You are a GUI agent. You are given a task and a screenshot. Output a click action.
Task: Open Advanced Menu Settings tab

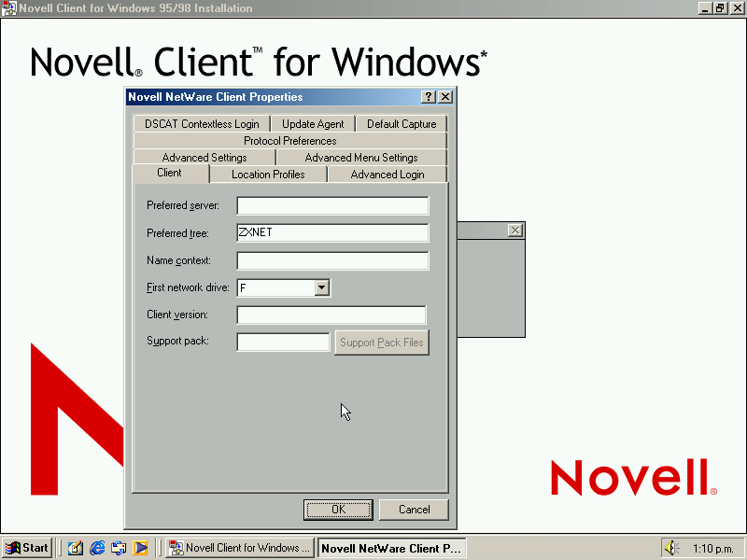click(361, 157)
